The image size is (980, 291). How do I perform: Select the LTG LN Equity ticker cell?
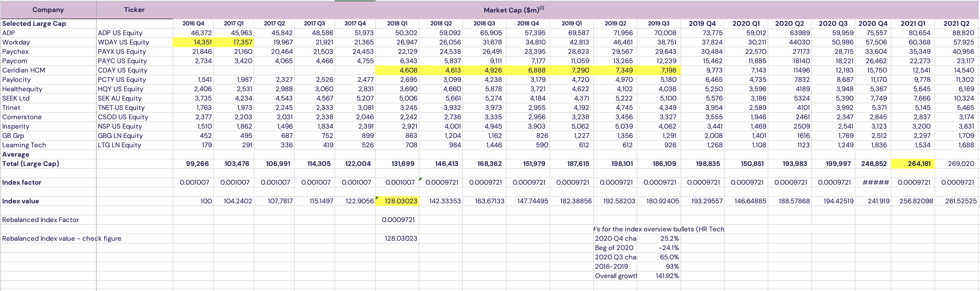(135, 145)
